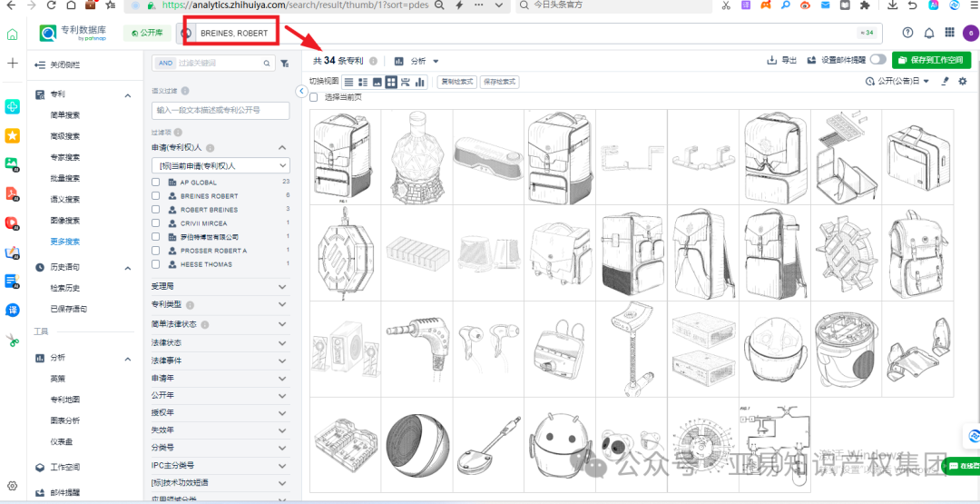Open the blue translate icon in left rail
This screenshot has height=504, width=980.
[x=12, y=311]
